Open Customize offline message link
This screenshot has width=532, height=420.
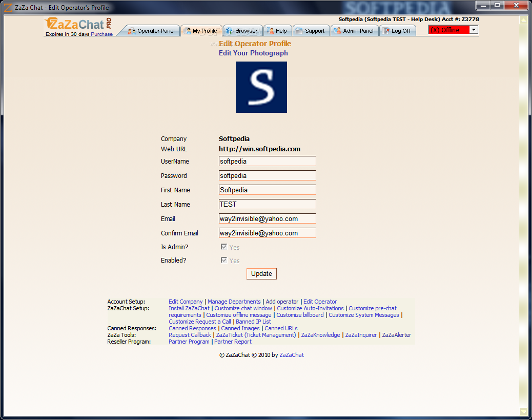tap(239, 315)
